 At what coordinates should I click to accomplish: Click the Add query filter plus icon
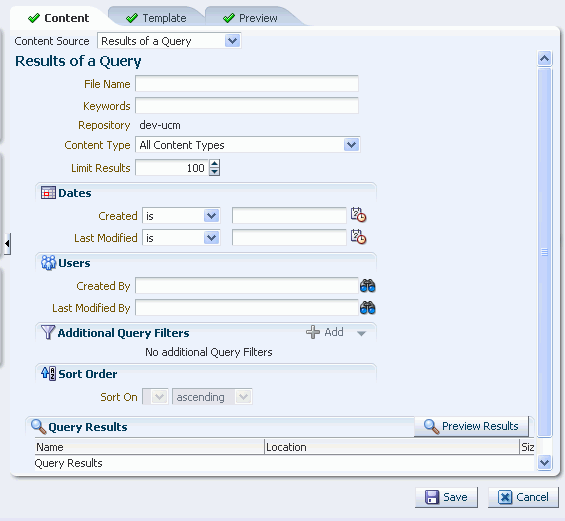(313, 332)
